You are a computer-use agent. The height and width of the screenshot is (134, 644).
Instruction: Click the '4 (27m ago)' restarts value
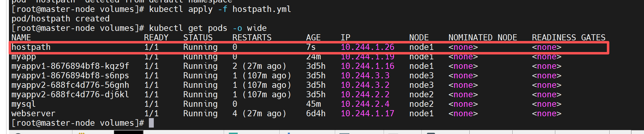coord(259,114)
